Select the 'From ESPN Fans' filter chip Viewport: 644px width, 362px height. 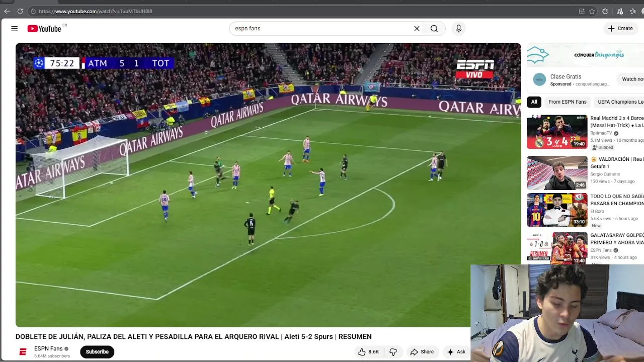tap(568, 102)
